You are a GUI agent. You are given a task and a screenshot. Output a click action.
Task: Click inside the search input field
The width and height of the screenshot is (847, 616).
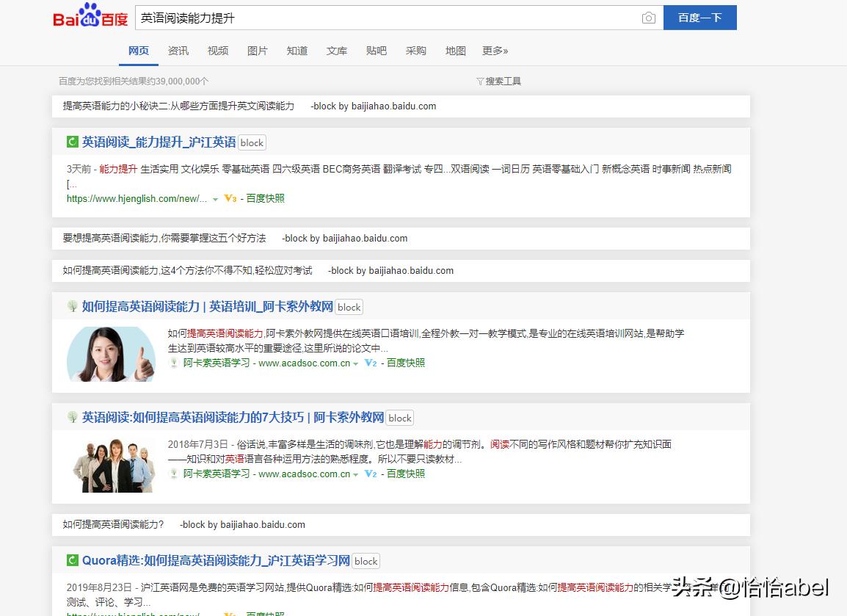click(367, 18)
